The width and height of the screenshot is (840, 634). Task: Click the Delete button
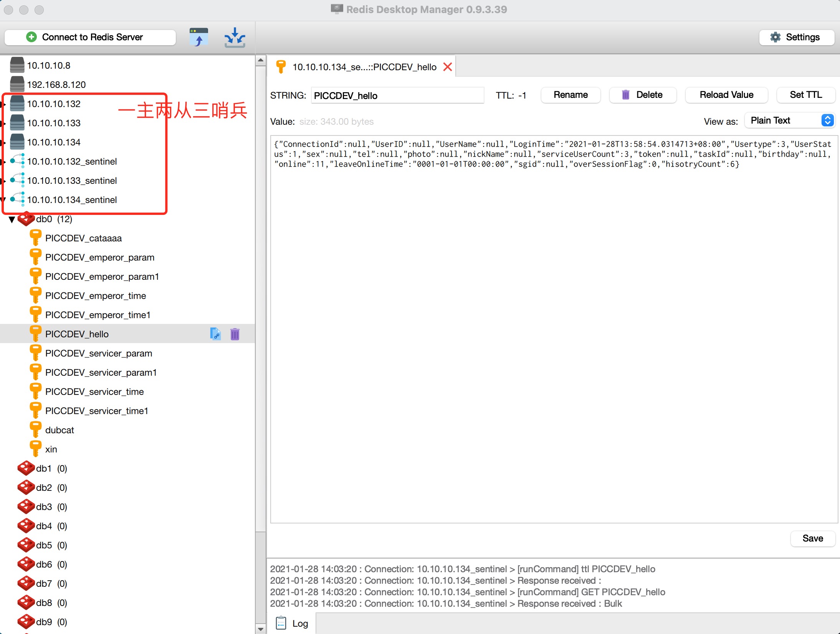tap(643, 95)
